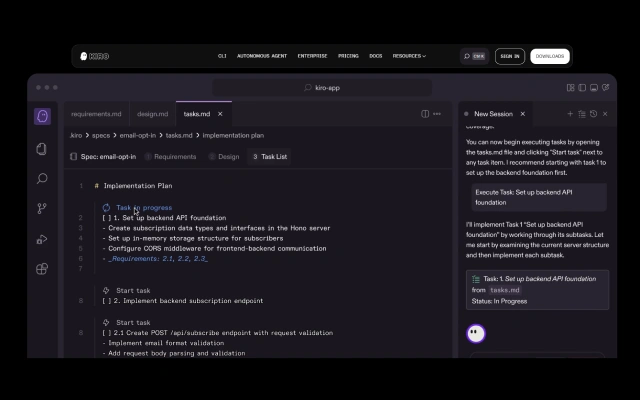Click the split editor icon

click(426, 114)
